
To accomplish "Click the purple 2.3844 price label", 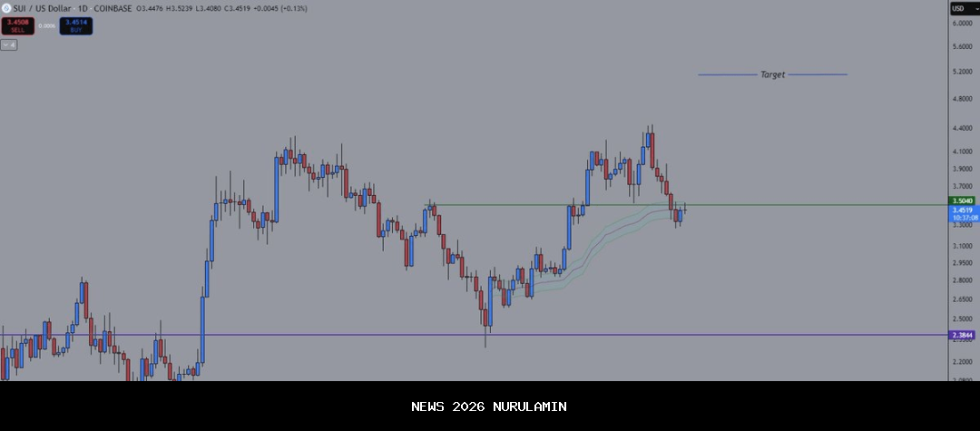I will pos(962,335).
